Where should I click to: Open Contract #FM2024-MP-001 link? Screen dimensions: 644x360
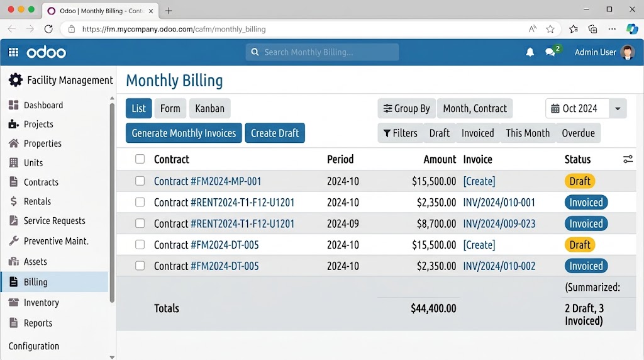[208, 181]
